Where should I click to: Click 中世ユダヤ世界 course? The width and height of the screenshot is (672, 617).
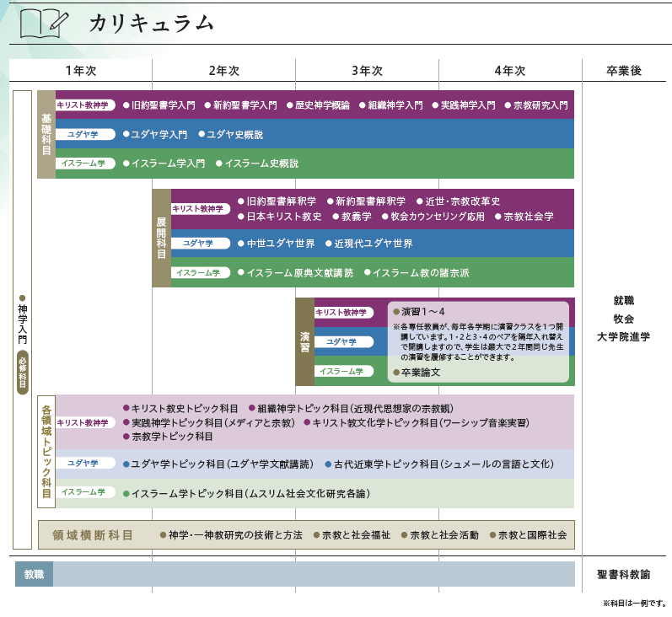click(x=277, y=244)
